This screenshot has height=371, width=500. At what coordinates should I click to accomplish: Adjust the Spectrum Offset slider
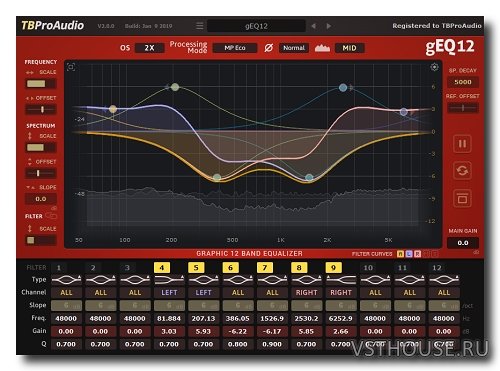(x=41, y=173)
